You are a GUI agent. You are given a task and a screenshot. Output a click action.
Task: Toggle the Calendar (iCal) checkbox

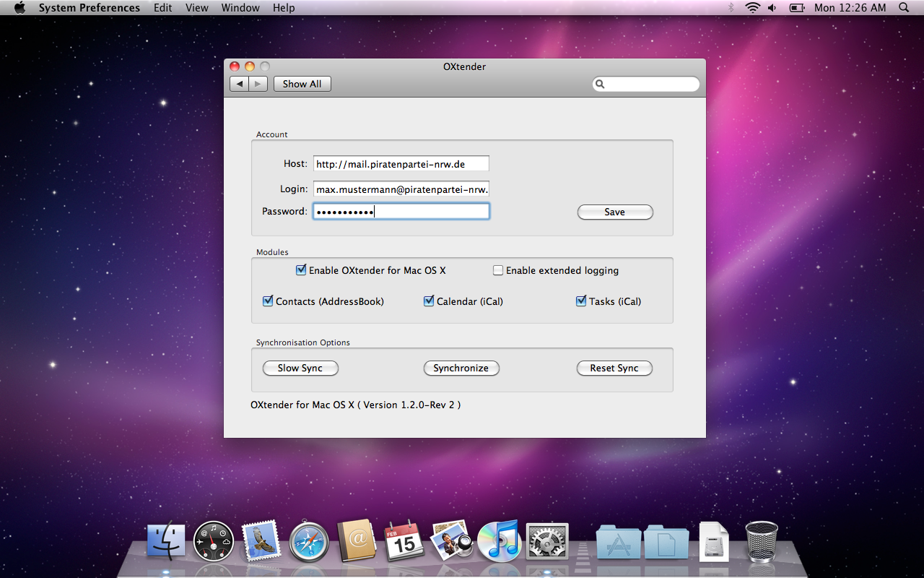click(429, 301)
